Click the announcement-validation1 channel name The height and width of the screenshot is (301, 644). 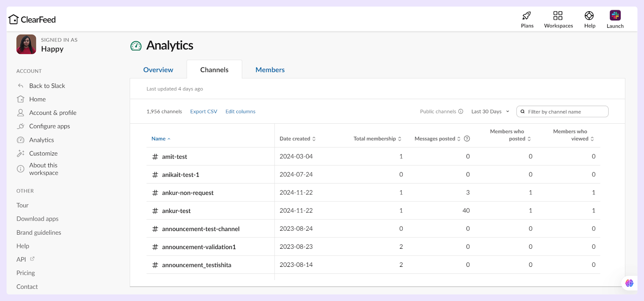[x=199, y=247]
